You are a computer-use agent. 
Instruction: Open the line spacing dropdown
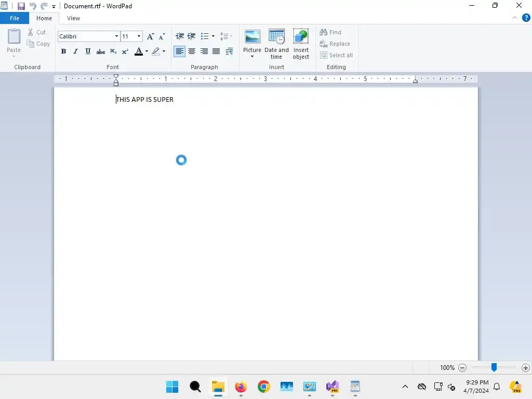[225, 36]
